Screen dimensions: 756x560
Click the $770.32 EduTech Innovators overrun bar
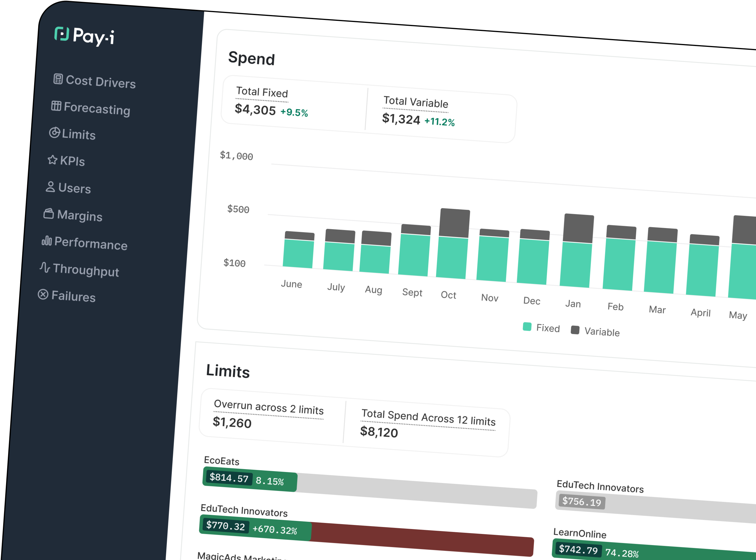(367, 536)
